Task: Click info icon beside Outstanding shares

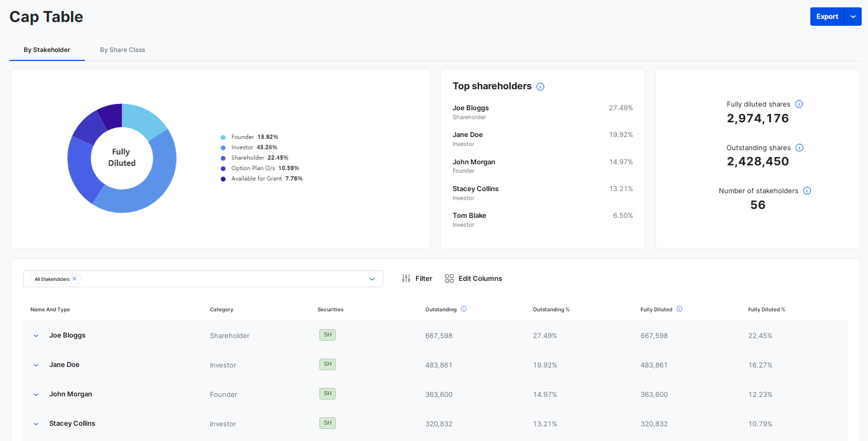Action: coord(799,148)
